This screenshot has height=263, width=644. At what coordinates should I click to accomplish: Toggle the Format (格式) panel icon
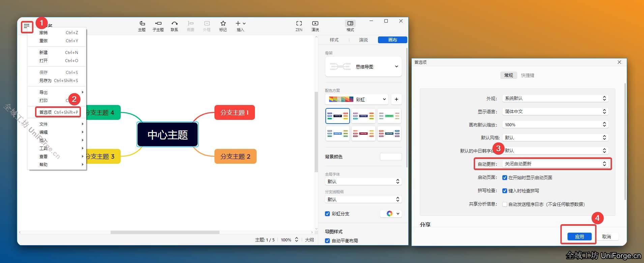pyautogui.click(x=350, y=26)
